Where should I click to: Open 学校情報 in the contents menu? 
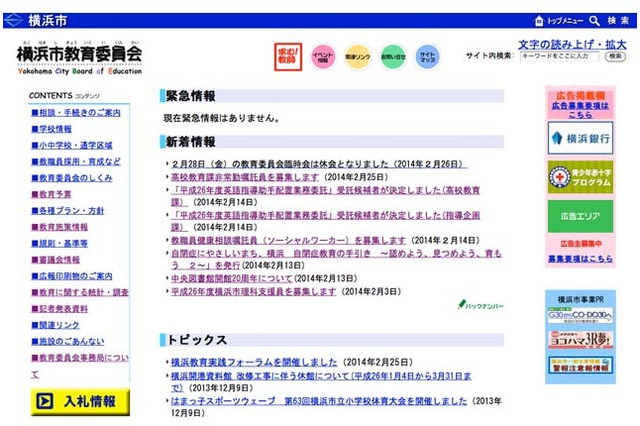tap(51, 129)
